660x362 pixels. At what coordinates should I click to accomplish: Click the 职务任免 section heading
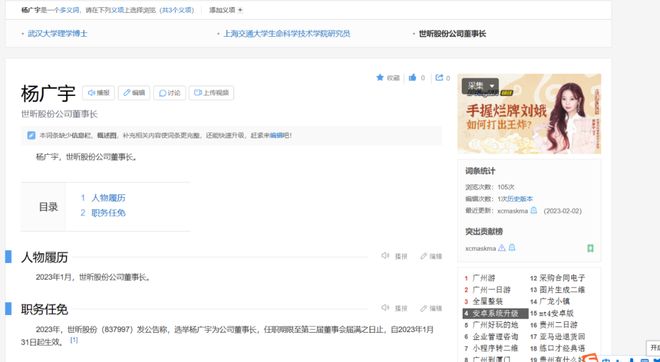[44, 309]
